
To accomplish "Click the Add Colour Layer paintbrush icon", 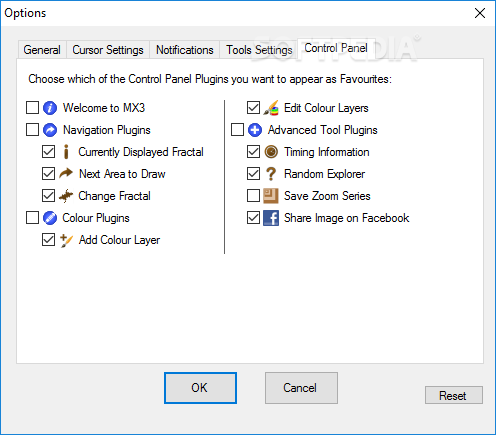I will [x=66, y=240].
